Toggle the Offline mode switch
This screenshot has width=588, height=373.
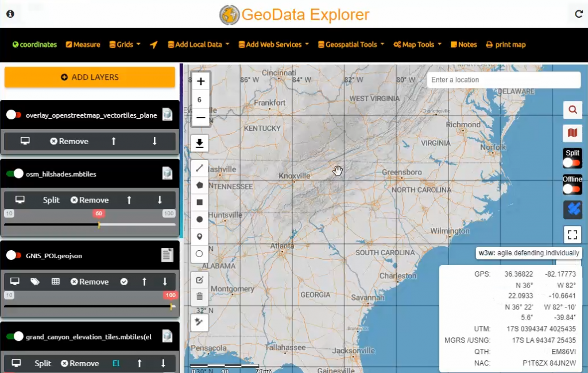coord(572,189)
